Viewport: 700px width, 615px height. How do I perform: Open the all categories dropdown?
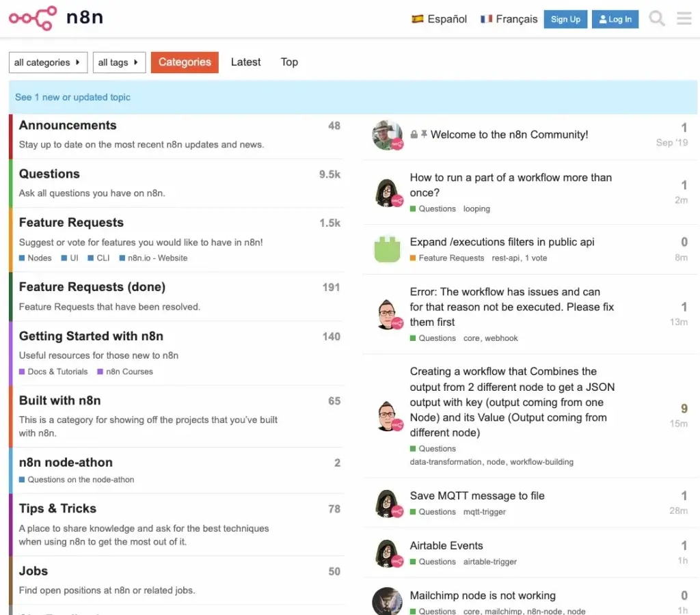(48, 62)
